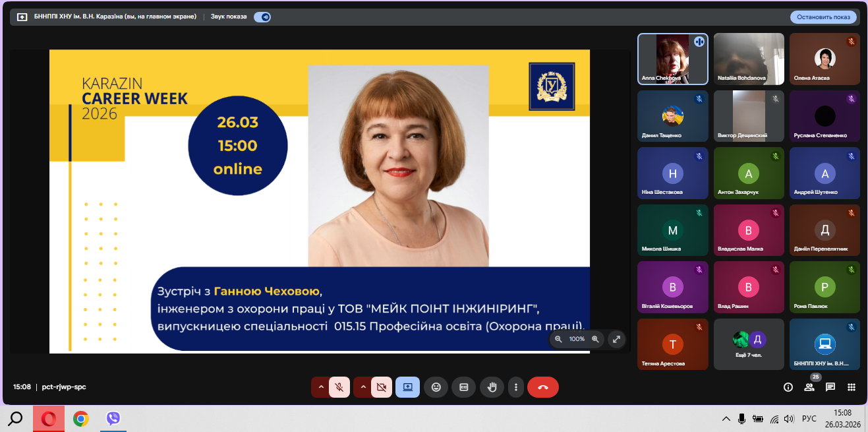This screenshot has width=868, height=432.
Task: Click the red leave call button
Action: (542, 387)
